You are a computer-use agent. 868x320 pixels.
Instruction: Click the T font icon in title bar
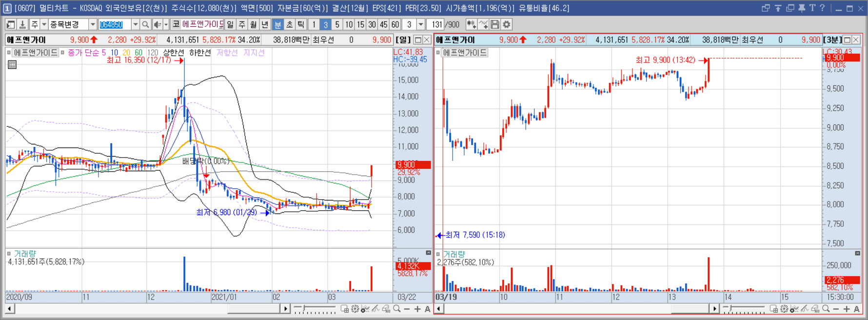(812, 8)
